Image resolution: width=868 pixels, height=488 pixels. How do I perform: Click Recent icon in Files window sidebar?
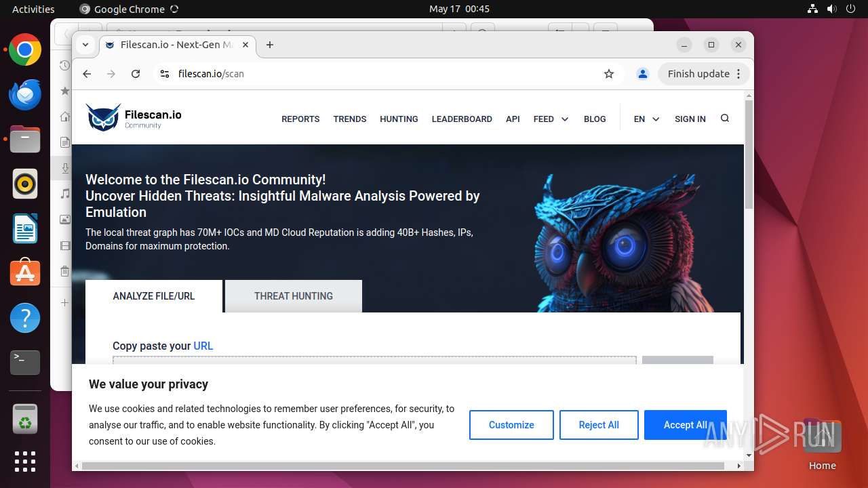click(x=64, y=66)
